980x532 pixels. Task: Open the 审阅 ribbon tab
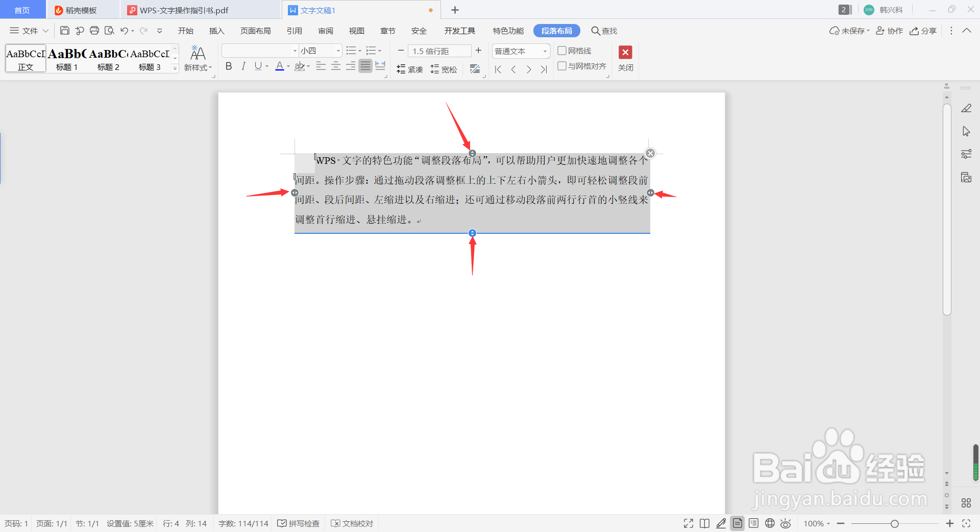click(325, 31)
